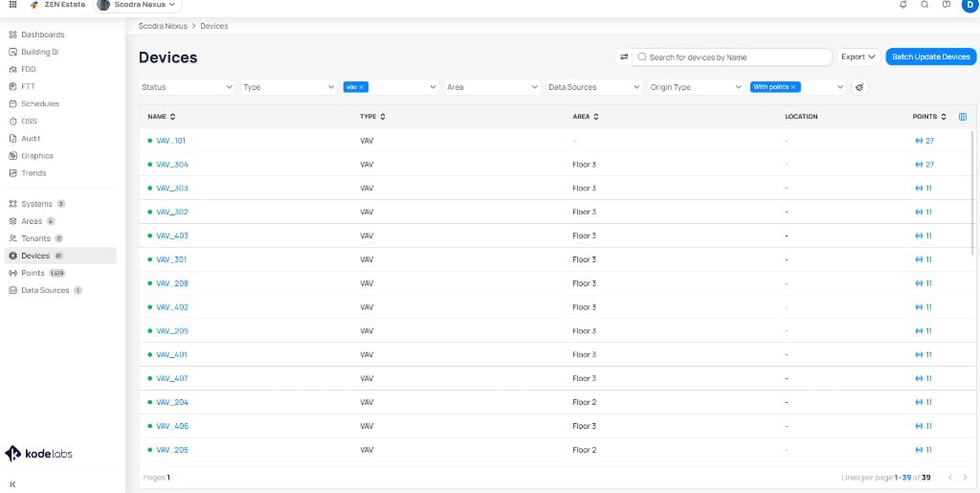Open the apps grid launcher icon
The width and height of the screenshot is (980, 493).
coord(12,5)
